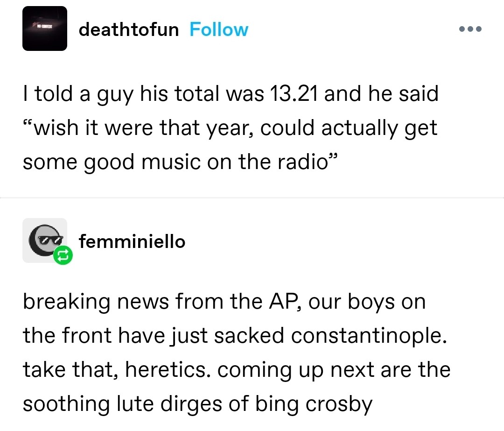Click the word "constantinople" in the reblog

coord(365,336)
